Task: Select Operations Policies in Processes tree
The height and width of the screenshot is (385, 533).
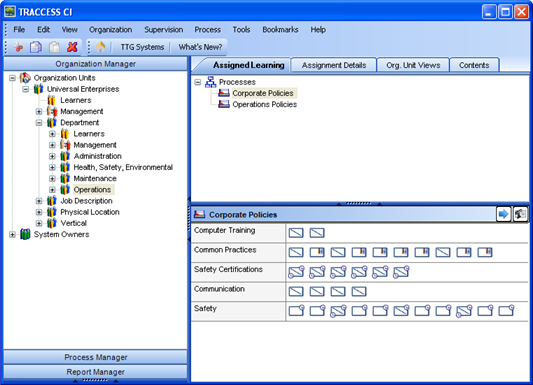Action: point(264,104)
